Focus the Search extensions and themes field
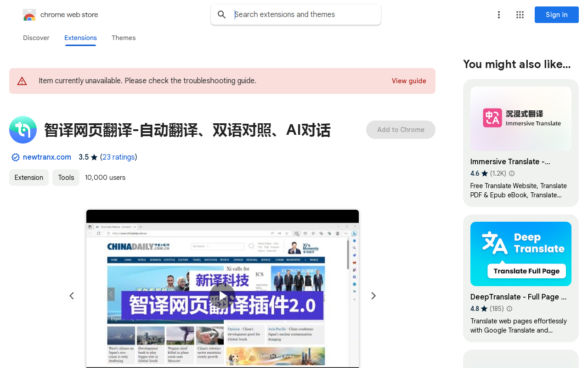The width and height of the screenshot is (588, 368). coord(296,15)
